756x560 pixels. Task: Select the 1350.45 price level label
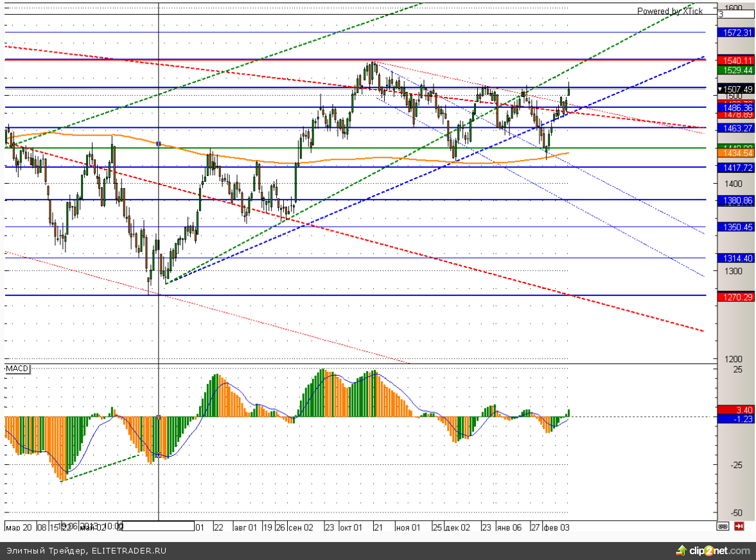735,227
